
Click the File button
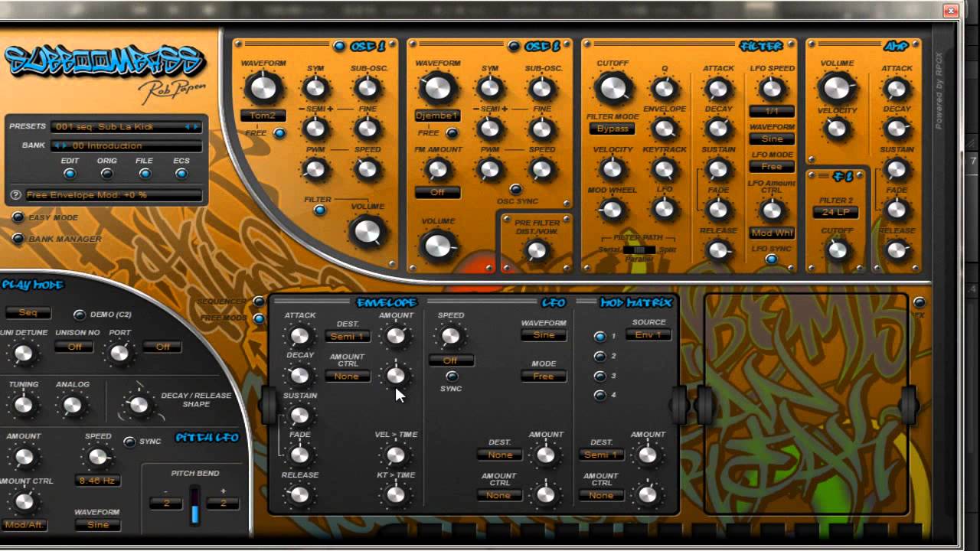click(145, 174)
